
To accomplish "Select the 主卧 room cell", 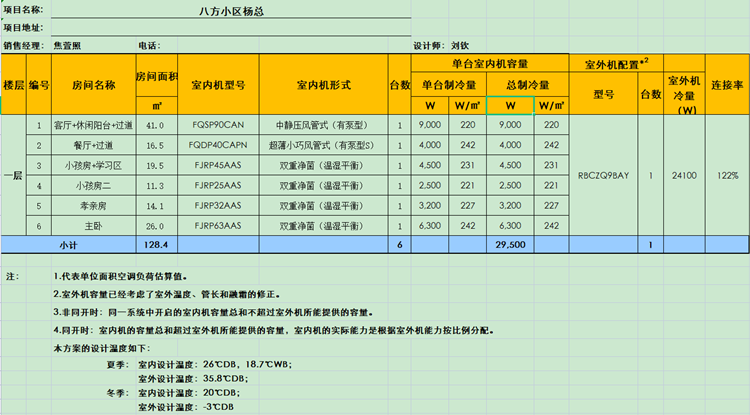I will pos(93,226).
